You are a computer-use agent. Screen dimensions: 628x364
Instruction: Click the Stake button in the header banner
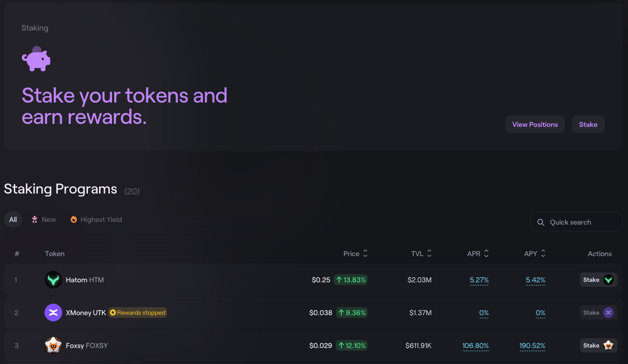[588, 124]
